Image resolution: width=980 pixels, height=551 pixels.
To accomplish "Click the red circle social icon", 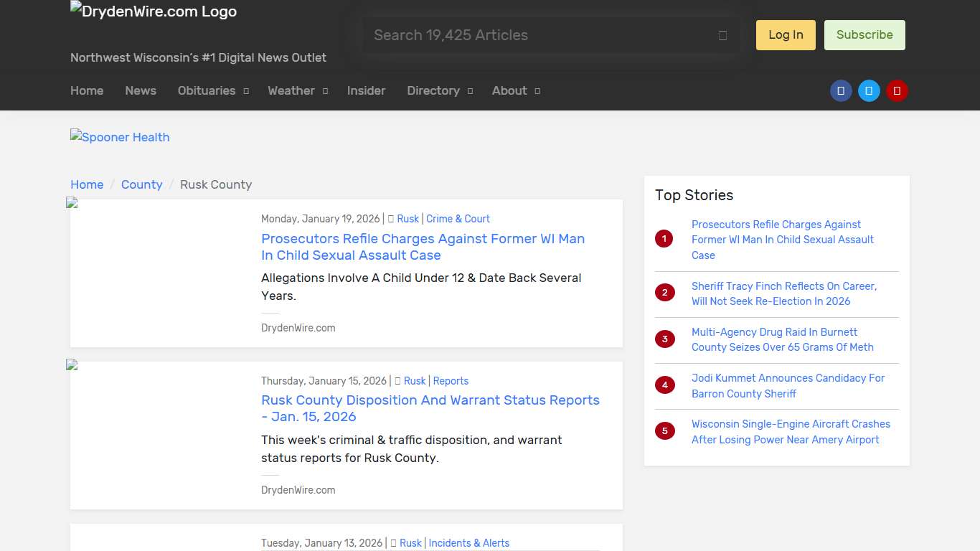I will pos(897,91).
